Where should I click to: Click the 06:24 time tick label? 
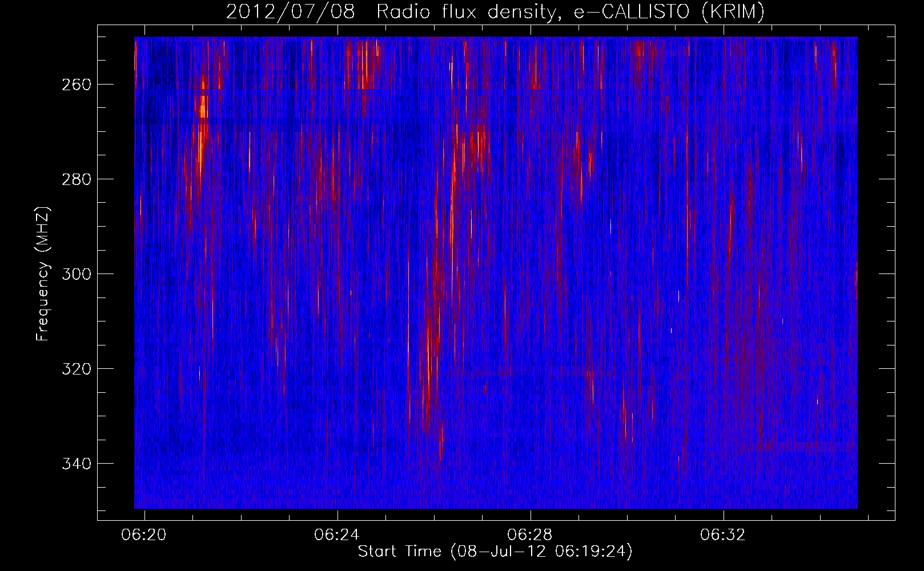pos(337,534)
